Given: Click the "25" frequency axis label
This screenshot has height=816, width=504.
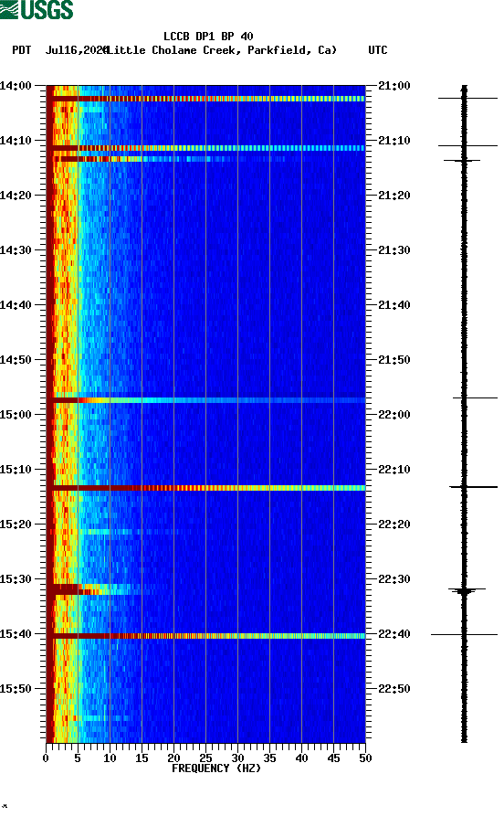Looking at the screenshot, I should [205, 758].
